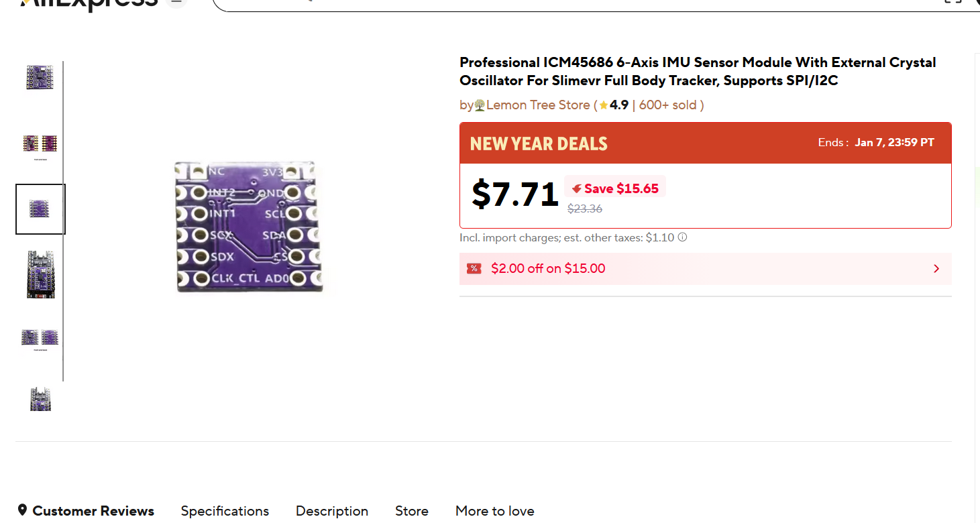This screenshot has width=980, height=523.
Task: Show the second thumbnail with gold-pinned boards
Action: point(40,143)
